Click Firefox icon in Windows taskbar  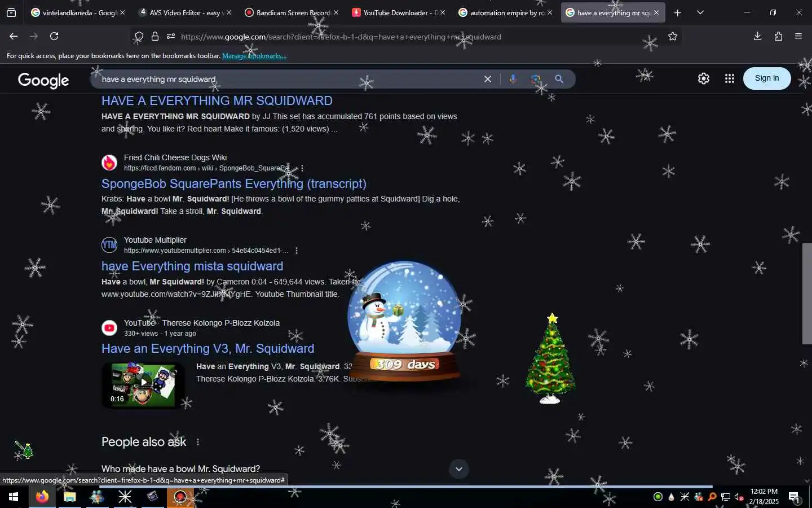click(x=42, y=497)
